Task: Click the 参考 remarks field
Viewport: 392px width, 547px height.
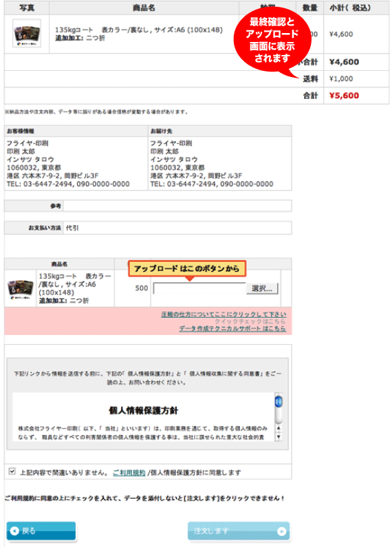Action: point(177,206)
